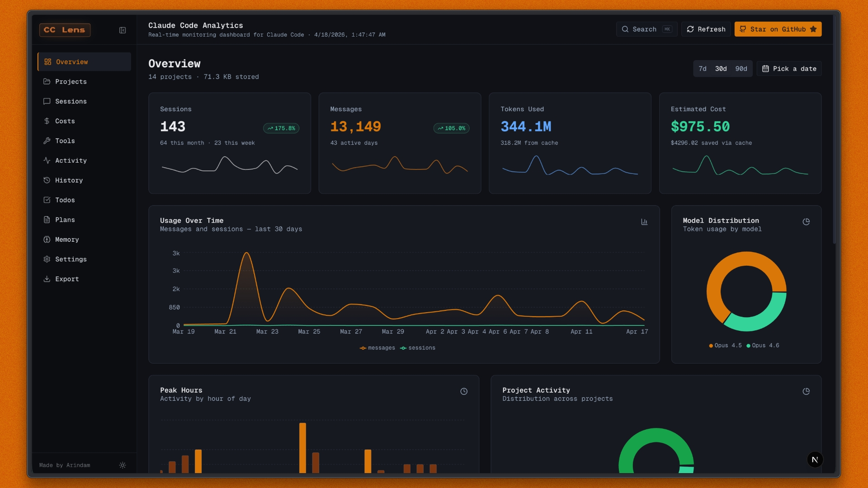Click the pie chart icon on Model Distribution
Image resolution: width=868 pixels, height=488 pixels.
(807, 222)
